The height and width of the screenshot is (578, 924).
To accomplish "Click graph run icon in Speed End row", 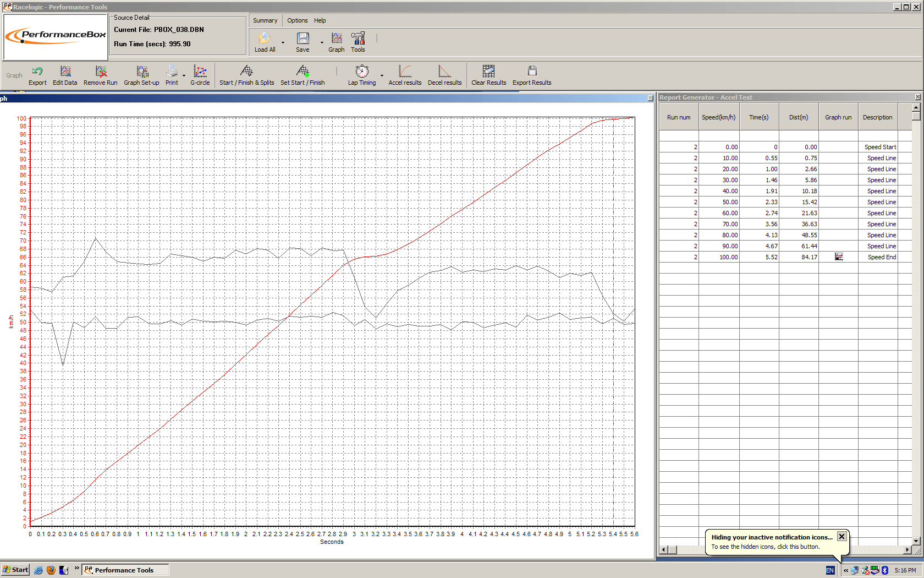I will pos(838,257).
